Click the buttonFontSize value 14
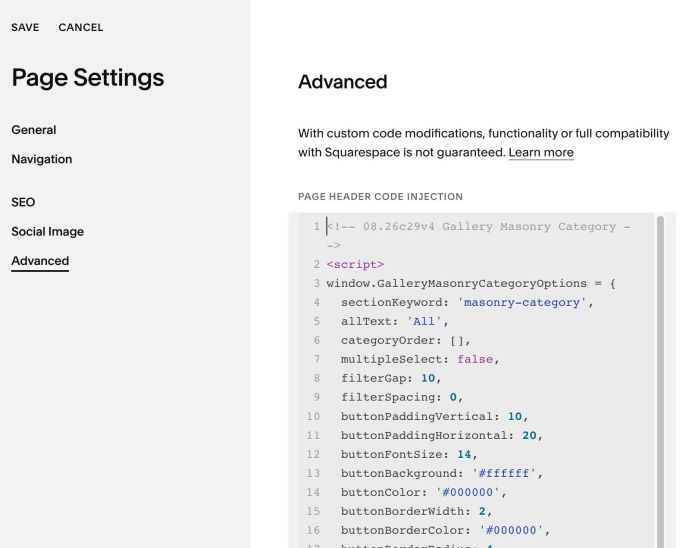The height and width of the screenshot is (548, 700). click(x=464, y=455)
